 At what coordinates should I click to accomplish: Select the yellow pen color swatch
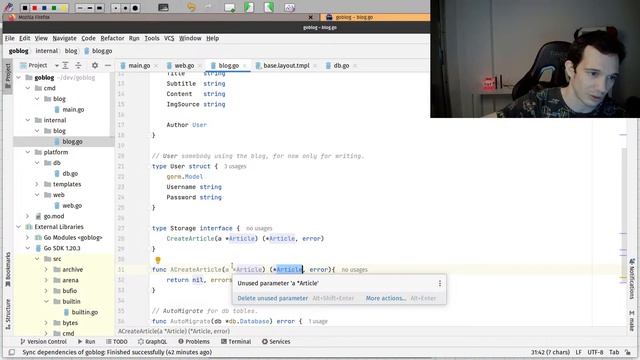pyautogui.click(x=63, y=7)
